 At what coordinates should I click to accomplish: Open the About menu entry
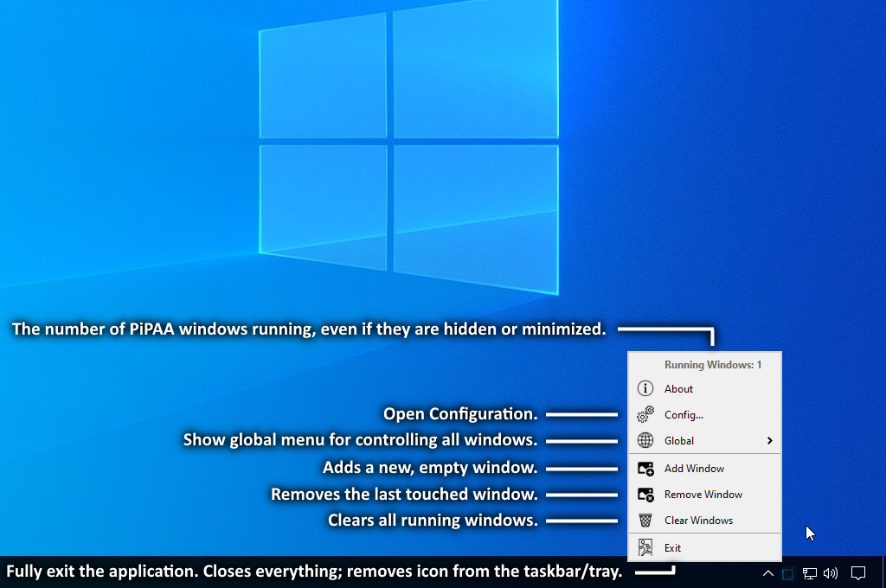point(704,388)
